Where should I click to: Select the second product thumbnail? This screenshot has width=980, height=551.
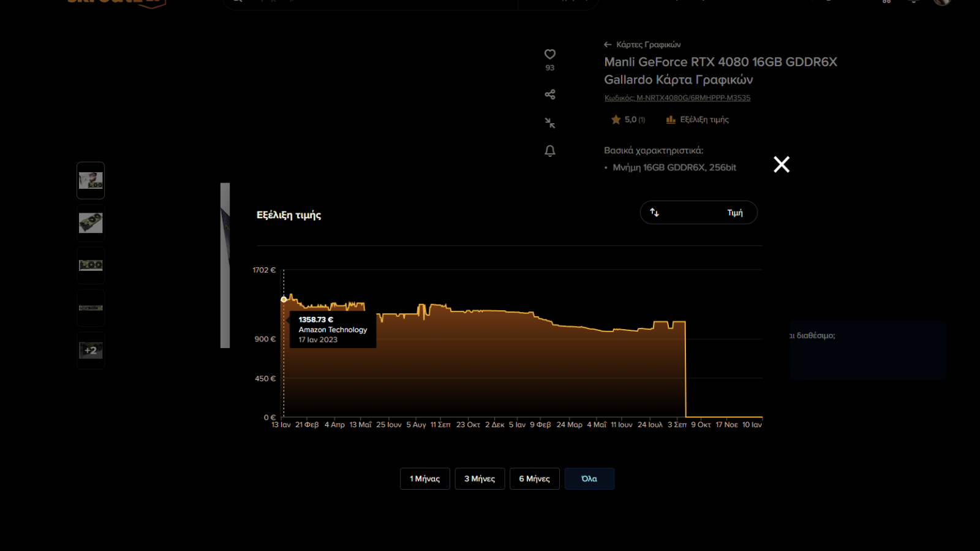[x=91, y=223]
